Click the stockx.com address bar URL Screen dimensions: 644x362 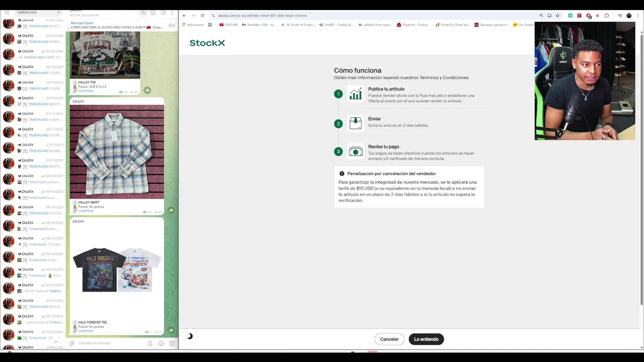point(262,16)
